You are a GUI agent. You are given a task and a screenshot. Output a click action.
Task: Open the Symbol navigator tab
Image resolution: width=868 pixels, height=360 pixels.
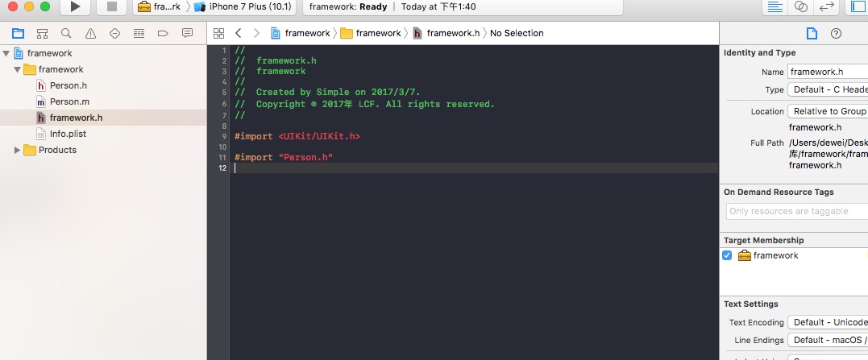[42, 33]
